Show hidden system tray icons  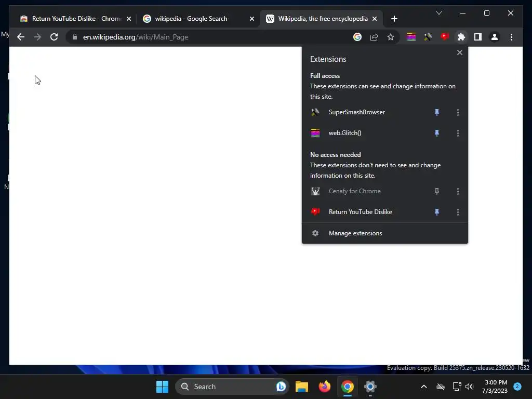pos(424,387)
